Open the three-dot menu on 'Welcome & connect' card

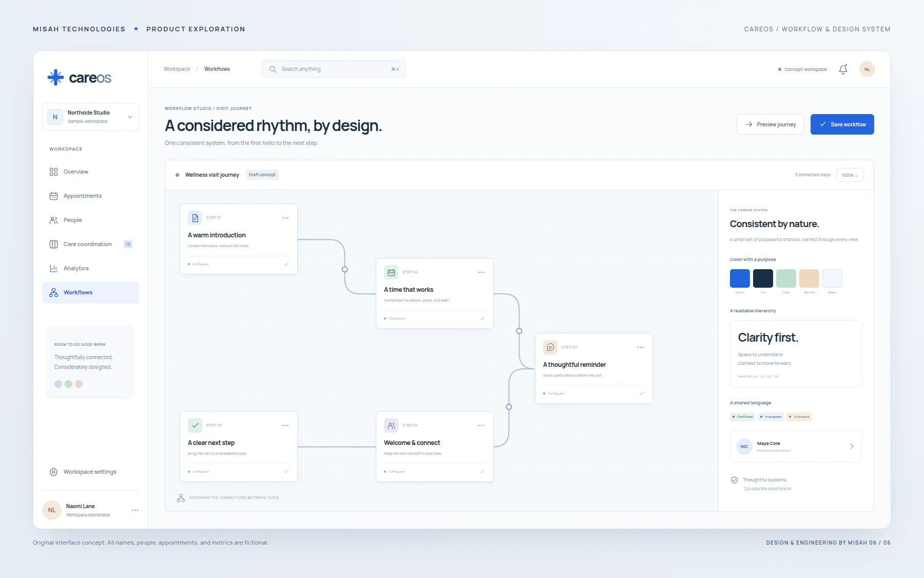[482, 425]
